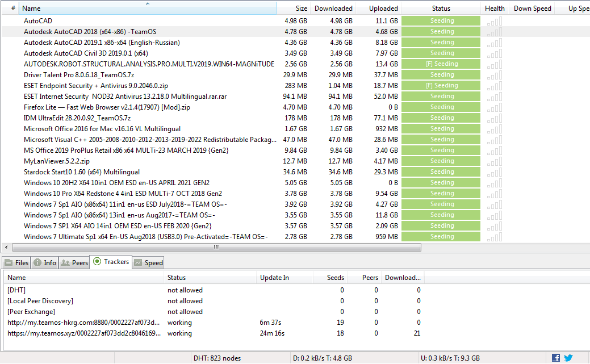
Task: Click the health bars for Firefox Lite row
Action: coord(495,108)
